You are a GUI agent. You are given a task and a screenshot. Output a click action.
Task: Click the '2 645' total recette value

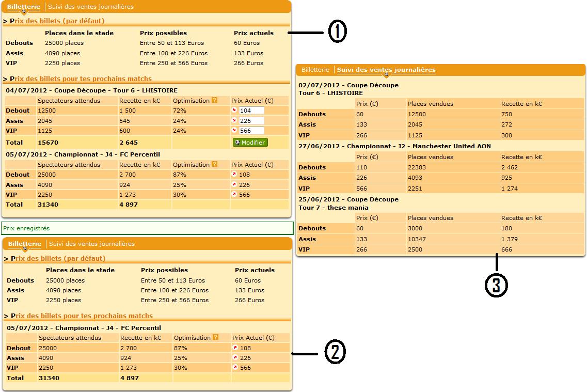tap(129, 142)
